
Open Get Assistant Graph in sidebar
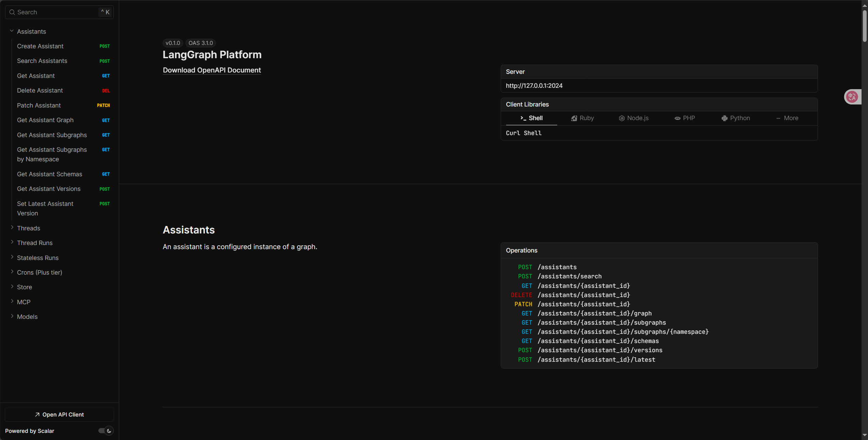[x=63, y=120]
